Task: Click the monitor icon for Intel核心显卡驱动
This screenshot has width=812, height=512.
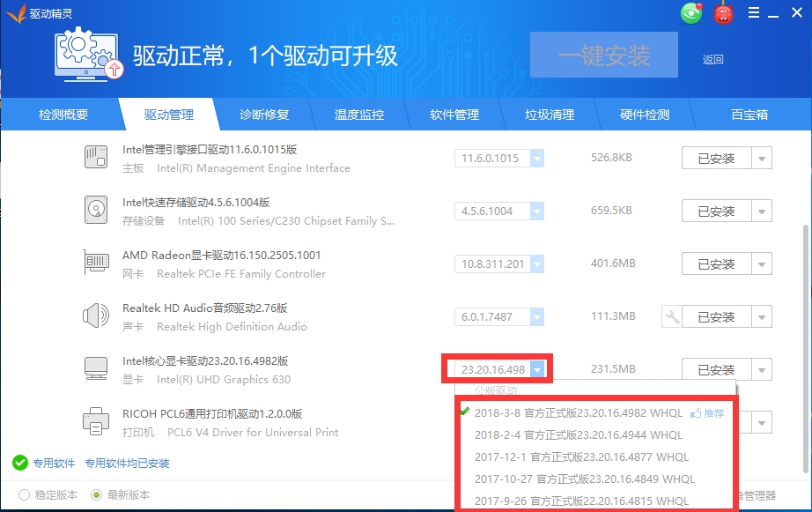Action: tap(96, 368)
